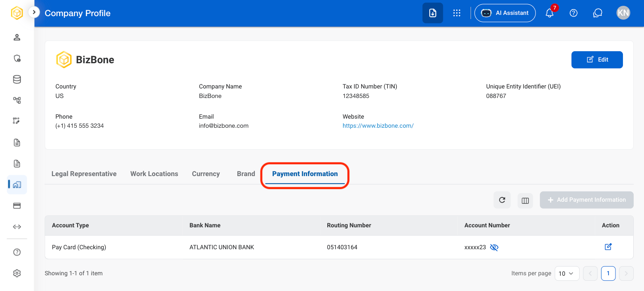Select the company building sidebar icon
The height and width of the screenshot is (291, 644).
tap(17, 185)
